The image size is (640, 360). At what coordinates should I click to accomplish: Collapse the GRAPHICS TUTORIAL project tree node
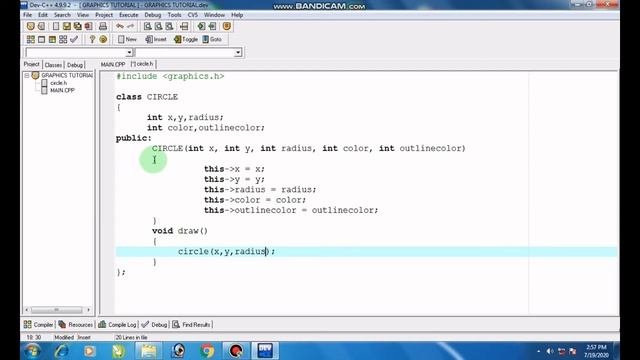point(27,76)
